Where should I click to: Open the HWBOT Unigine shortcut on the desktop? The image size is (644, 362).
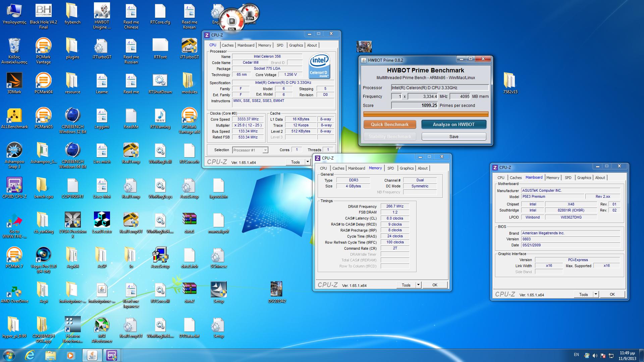[x=102, y=16]
